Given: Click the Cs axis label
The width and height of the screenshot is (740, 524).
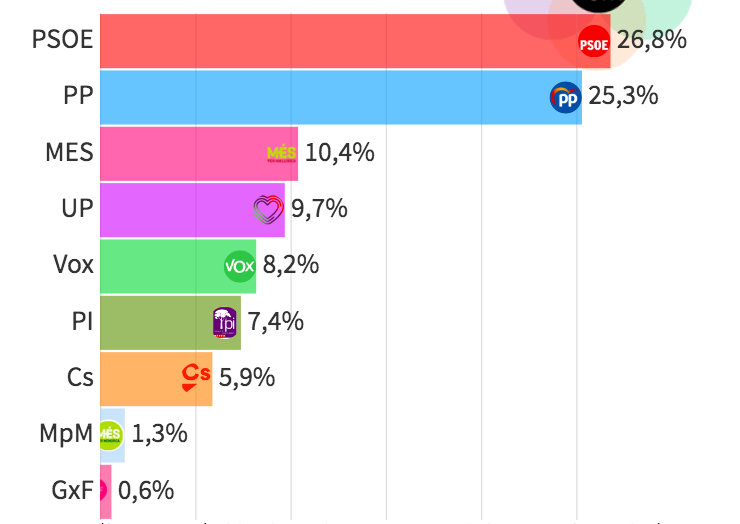Looking at the screenshot, I should (80, 378).
